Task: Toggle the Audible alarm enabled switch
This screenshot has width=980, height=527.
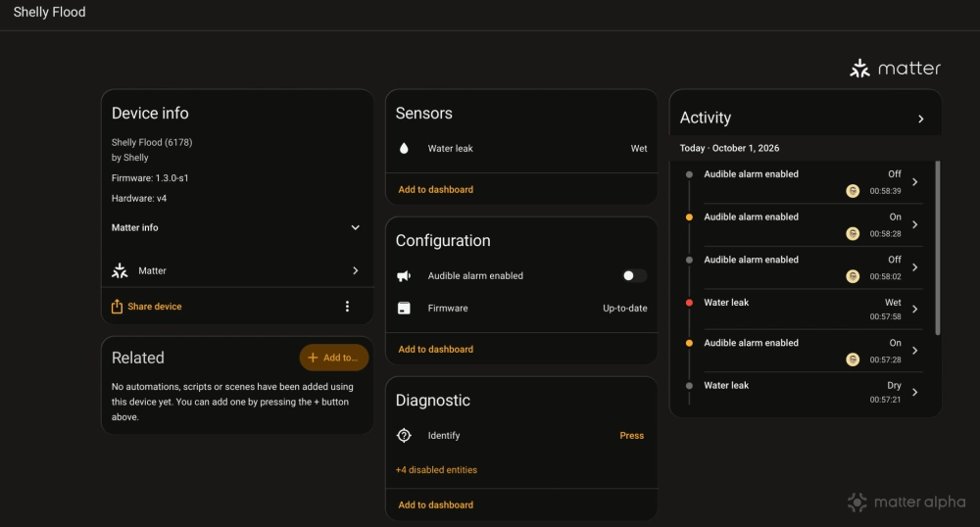Action: pos(634,276)
